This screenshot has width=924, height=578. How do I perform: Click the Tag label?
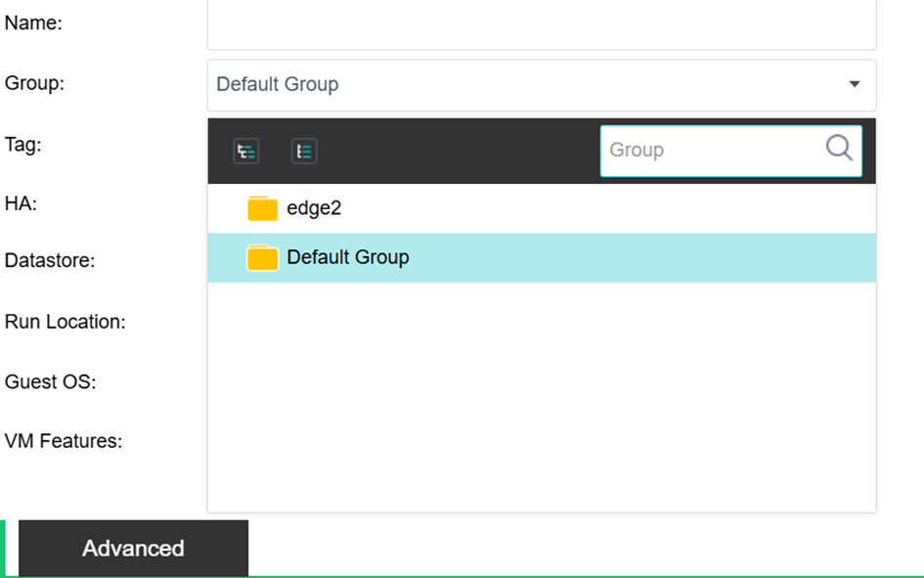(x=22, y=145)
